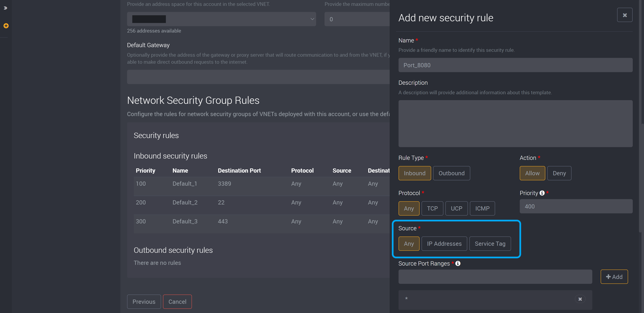Click the Default Gateway input field
This screenshot has width=644, height=313.
point(258,77)
